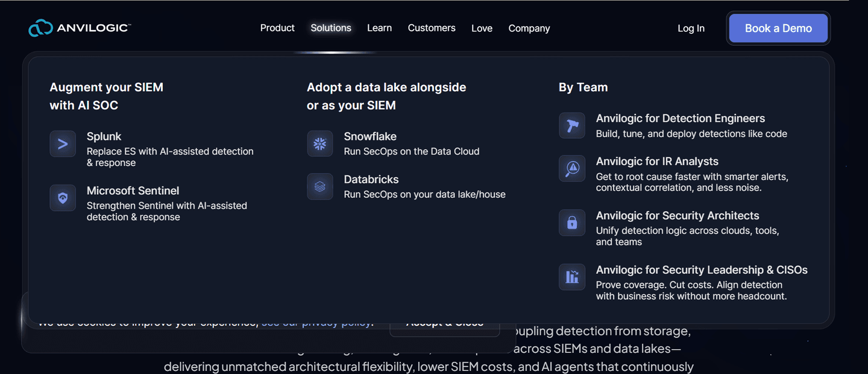This screenshot has height=374, width=868.
Task: Click 'Build, tune, and deploy detections like code'
Action: pos(691,134)
